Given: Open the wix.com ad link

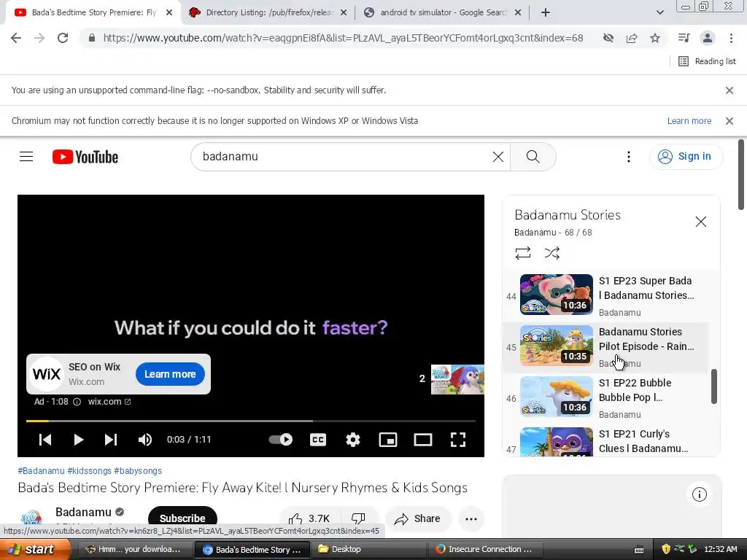Looking at the screenshot, I should [109, 402].
